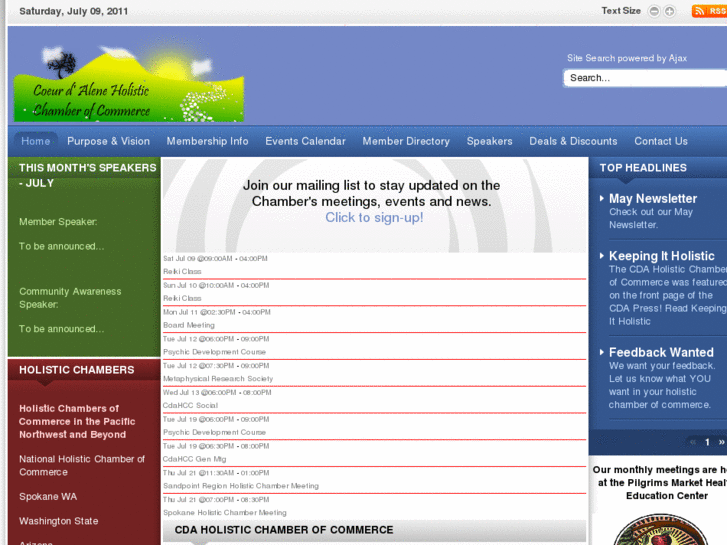
Task: Click the Pilgrims Market circular image
Action: (662, 529)
